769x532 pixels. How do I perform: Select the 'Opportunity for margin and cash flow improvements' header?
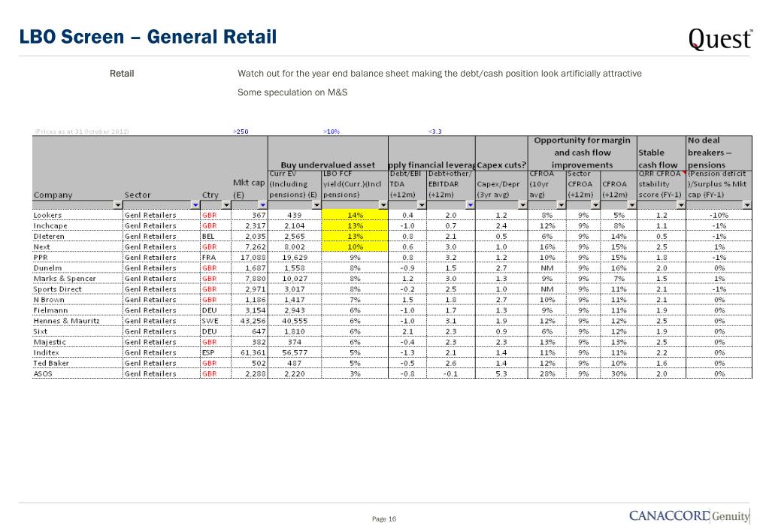coord(582,153)
